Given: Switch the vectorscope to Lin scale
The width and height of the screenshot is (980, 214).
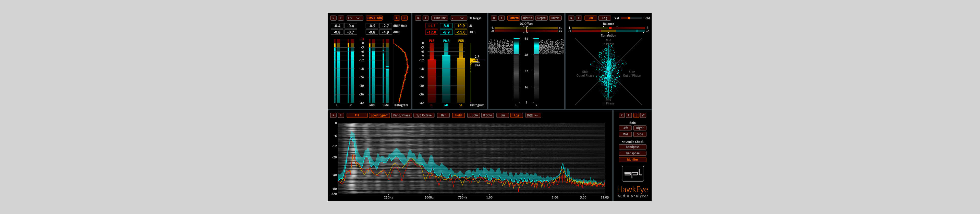Looking at the screenshot, I should tap(591, 18).
